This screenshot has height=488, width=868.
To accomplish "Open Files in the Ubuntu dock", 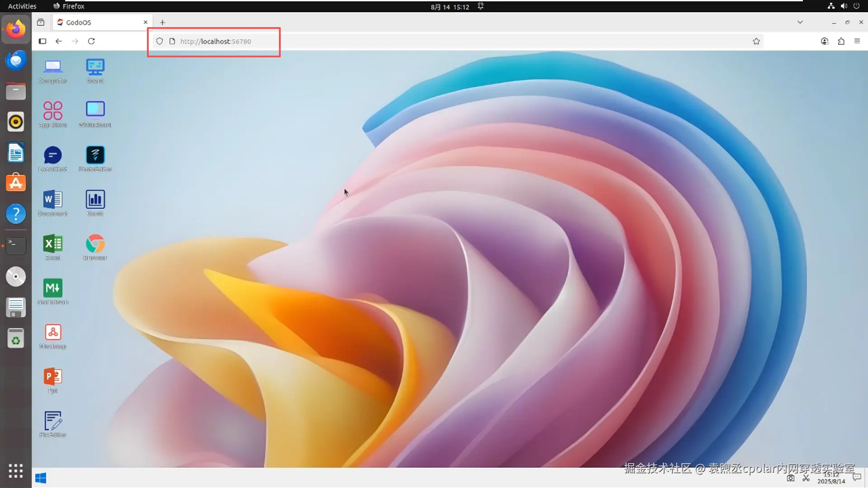I will [16, 91].
